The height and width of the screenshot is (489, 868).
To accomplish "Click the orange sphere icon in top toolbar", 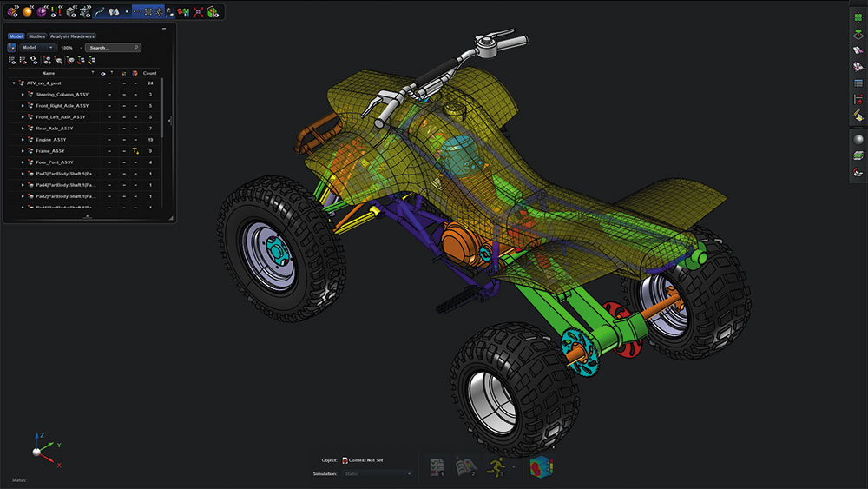I will point(27,11).
